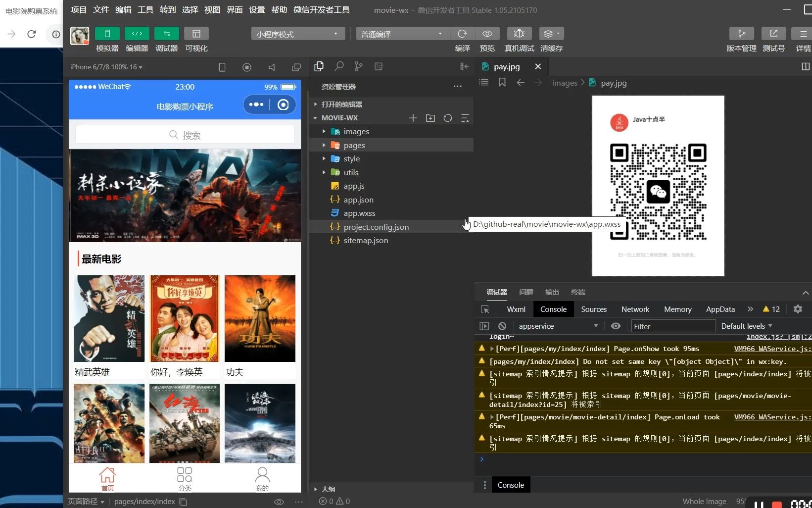812x508 pixels.
Task: Open the 功夫 movie poster
Action: 260,318
